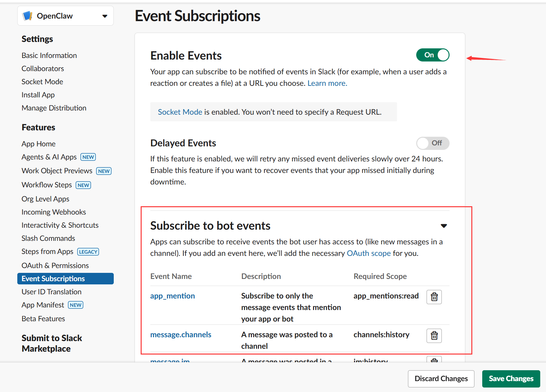Click the NEW badge beside Workflow Steps
Screen dimensions: 546x392
coord(83,185)
